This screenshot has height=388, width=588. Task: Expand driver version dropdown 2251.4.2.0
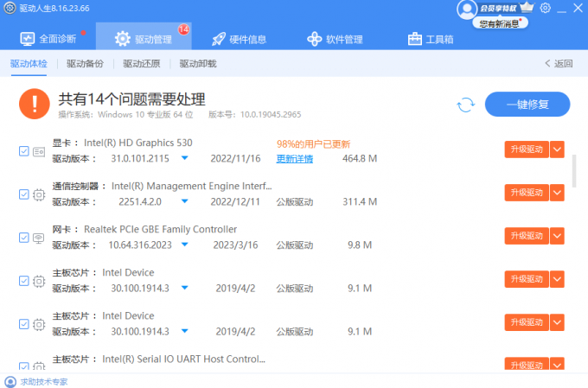pyautogui.click(x=184, y=201)
